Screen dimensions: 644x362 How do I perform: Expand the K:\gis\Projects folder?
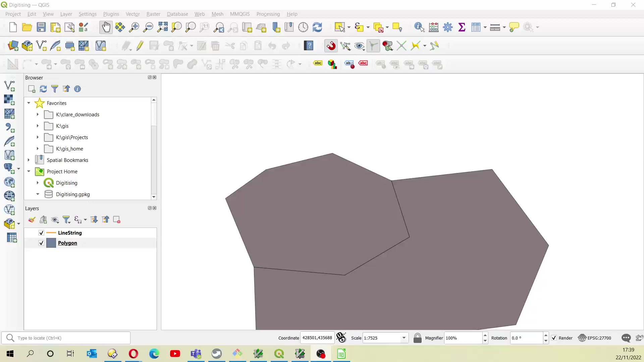[x=37, y=137]
